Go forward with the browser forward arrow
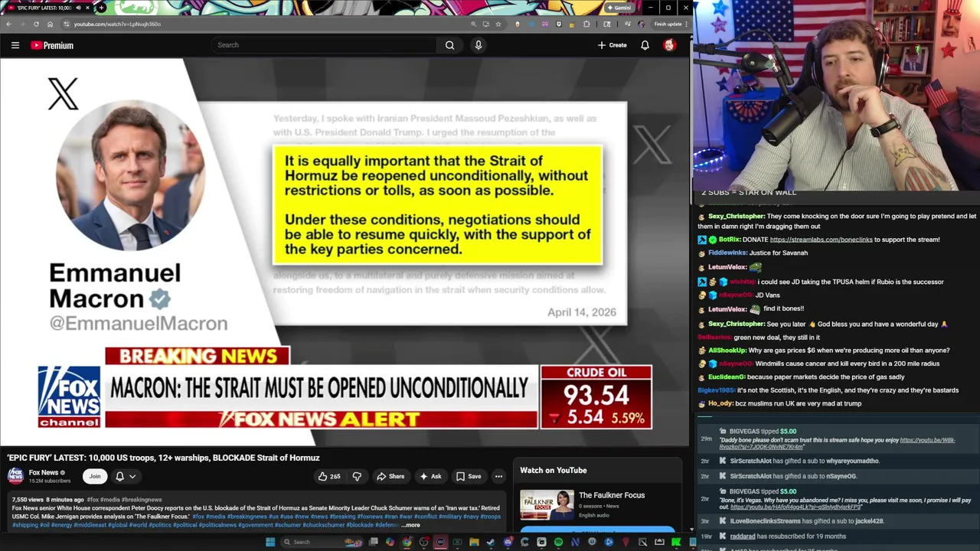This screenshot has width=980, height=551. tap(22, 24)
